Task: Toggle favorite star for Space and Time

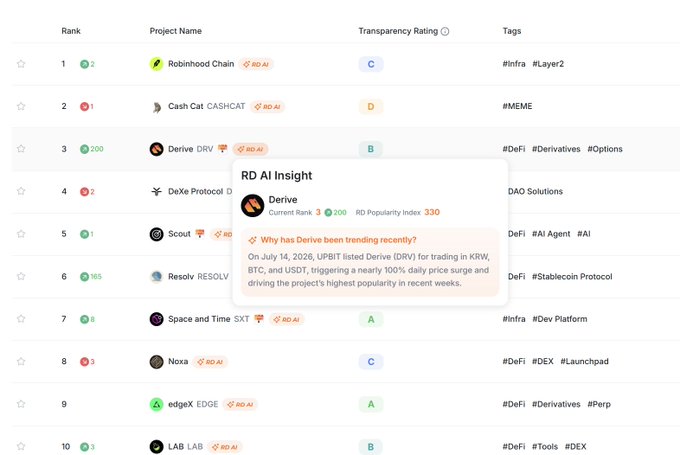Action: tap(21, 319)
